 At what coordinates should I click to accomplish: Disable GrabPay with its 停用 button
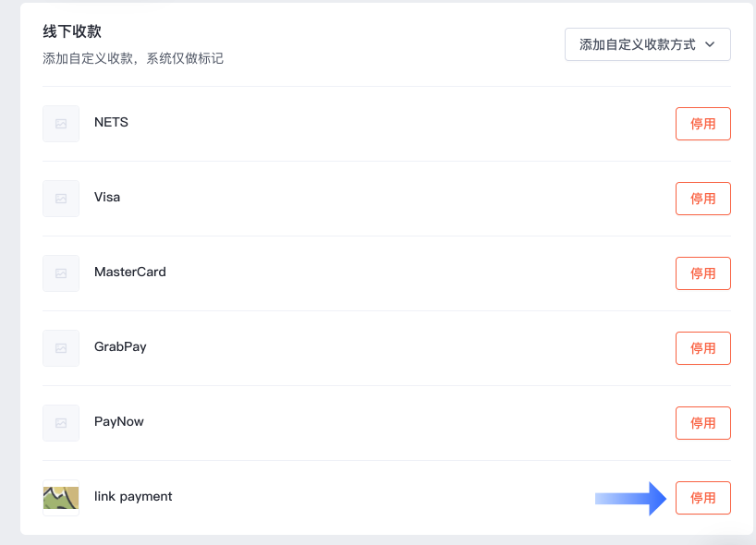point(703,348)
